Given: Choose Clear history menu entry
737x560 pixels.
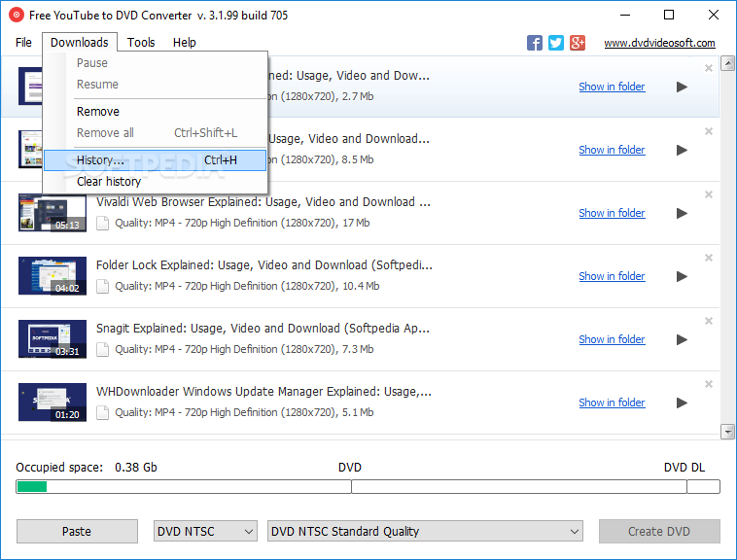Looking at the screenshot, I should coord(156,182).
